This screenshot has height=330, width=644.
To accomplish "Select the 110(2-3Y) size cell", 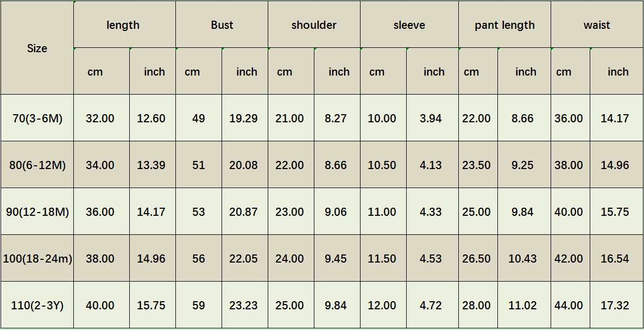I will [37, 305].
